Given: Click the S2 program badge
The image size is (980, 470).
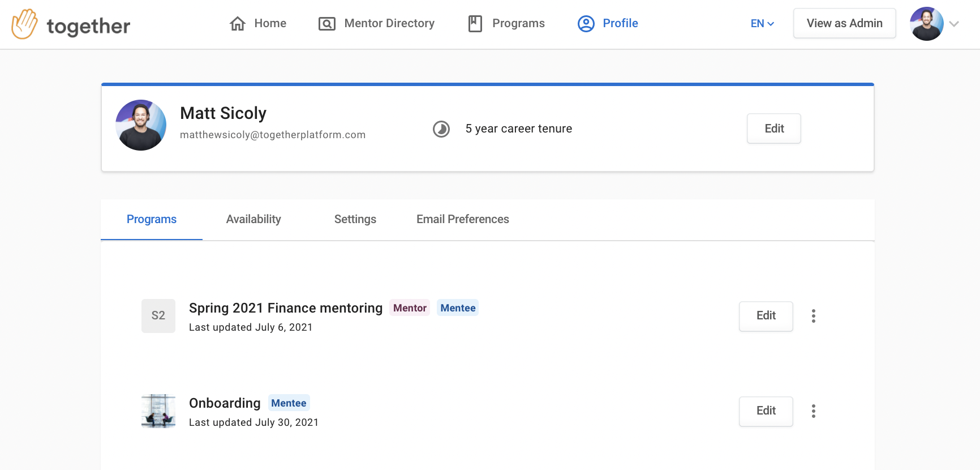Looking at the screenshot, I should coord(158,316).
